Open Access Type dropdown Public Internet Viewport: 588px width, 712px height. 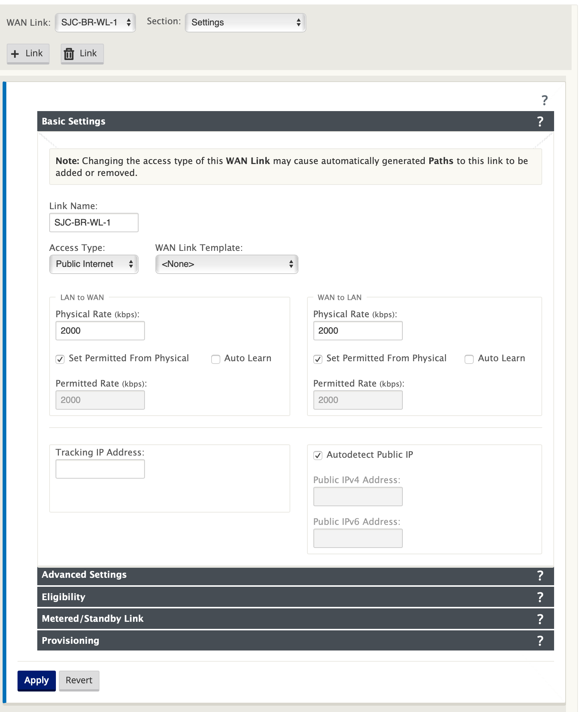94,264
